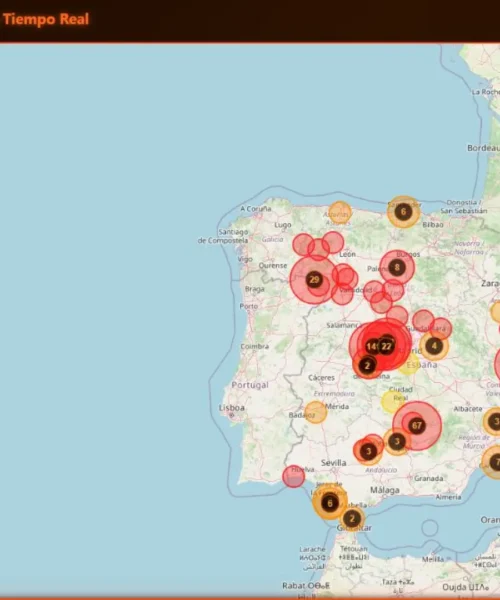Image resolution: width=500 pixels, height=600 pixels.
Task: Select cluster marker 2 below marker 14
Action: (367, 365)
